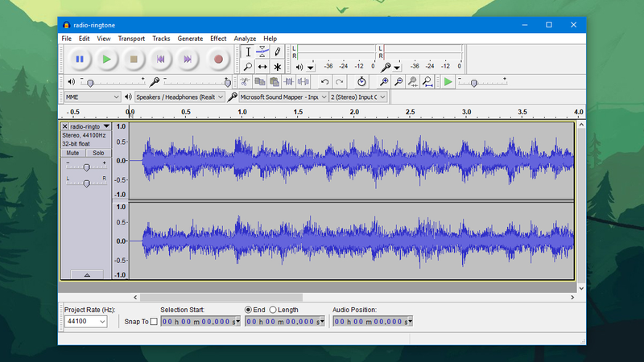Open the Analyze menu
Screen dimensions: 644x362
coord(245,39)
